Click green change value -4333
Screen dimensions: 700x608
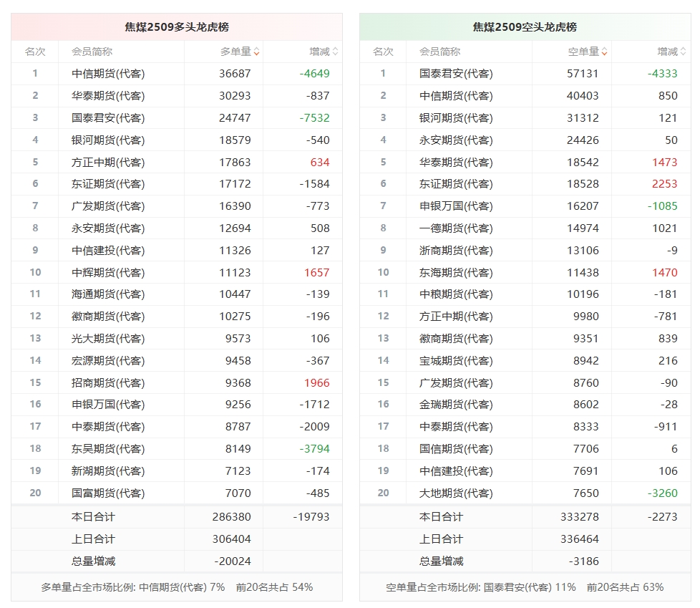click(x=663, y=74)
